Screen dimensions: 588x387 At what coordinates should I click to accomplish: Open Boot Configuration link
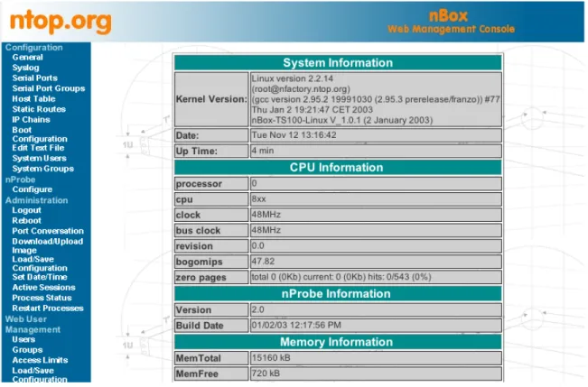(x=40, y=134)
